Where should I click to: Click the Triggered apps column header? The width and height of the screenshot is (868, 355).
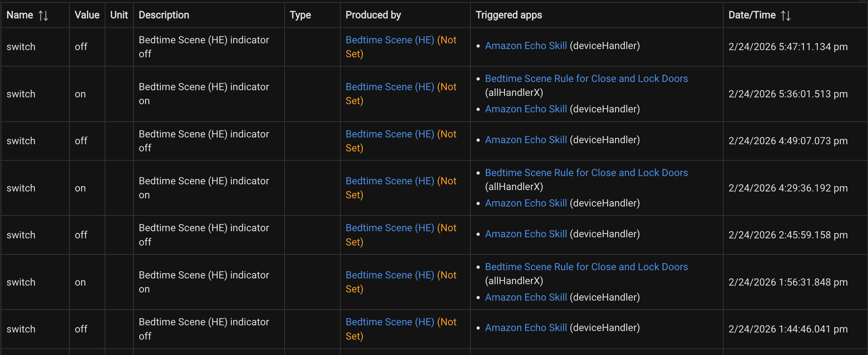click(508, 15)
